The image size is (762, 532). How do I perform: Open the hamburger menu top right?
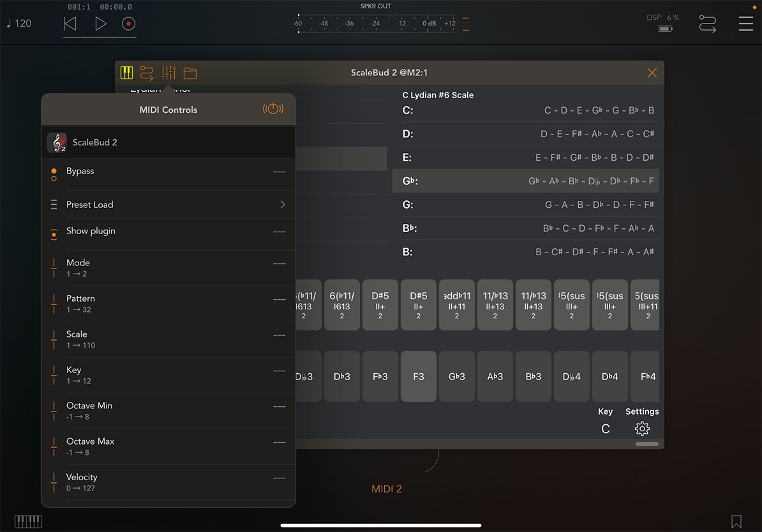coord(745,24)
